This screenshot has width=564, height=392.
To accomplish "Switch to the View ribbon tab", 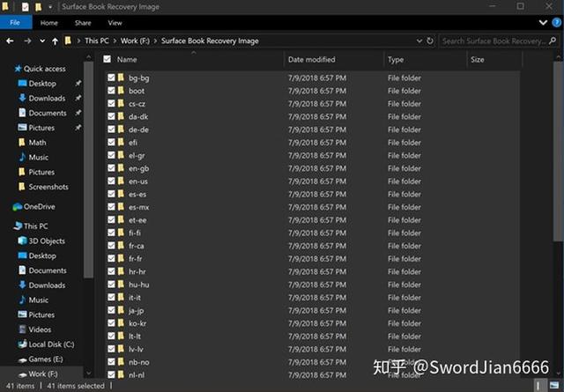I will [x=115, y=23].
